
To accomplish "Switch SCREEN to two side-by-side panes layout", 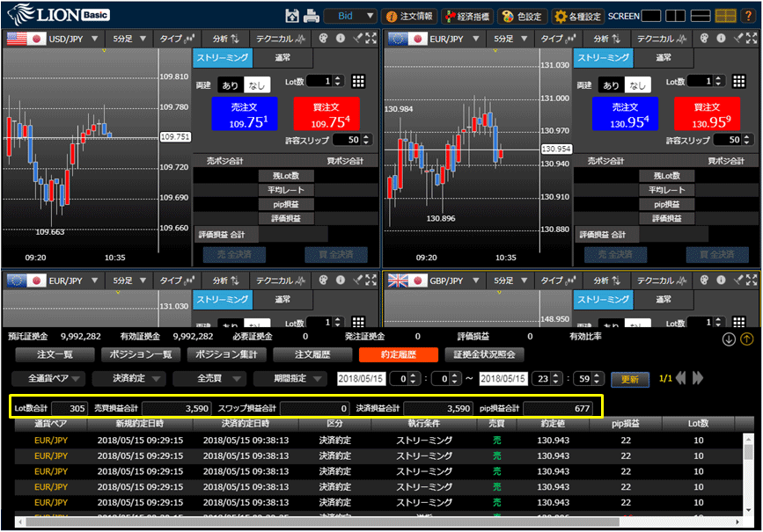I will (x=675, y=16).
